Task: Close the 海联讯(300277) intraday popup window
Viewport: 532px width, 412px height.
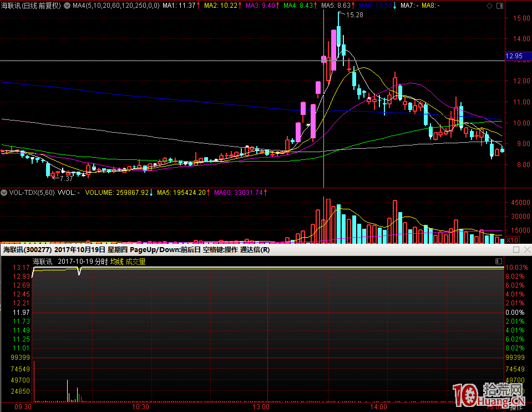Action: (527, 250)
